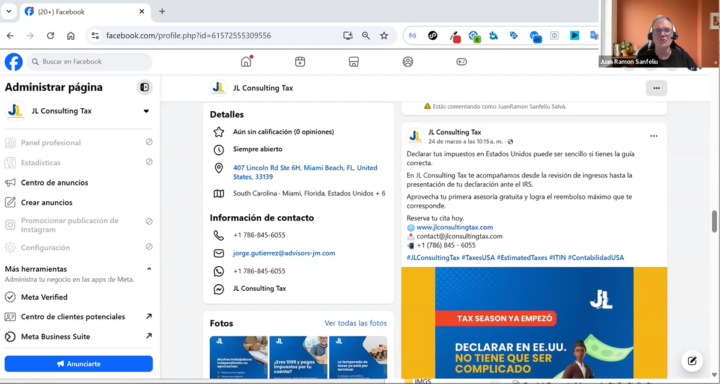Image resolution: width=720 pixels, height=384 pixels.
Task: Open the ¿Eres 1099 photo thumbnail
Action: 298,357
